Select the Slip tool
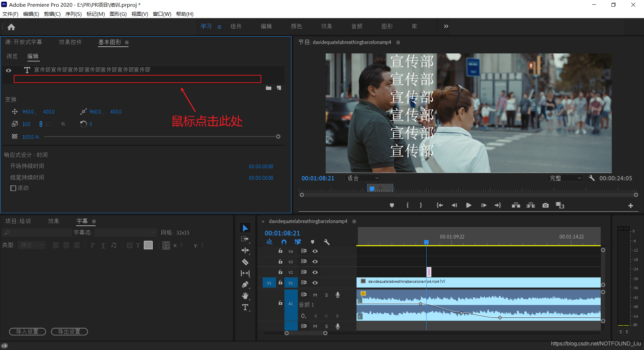The width and height of the screenshot is (644, 350). click(245, 273)
